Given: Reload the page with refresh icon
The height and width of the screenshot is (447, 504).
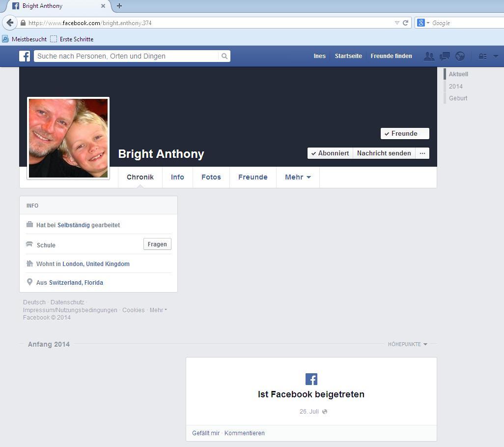Looking at the screenshot, I should click(x=405, y=23).
